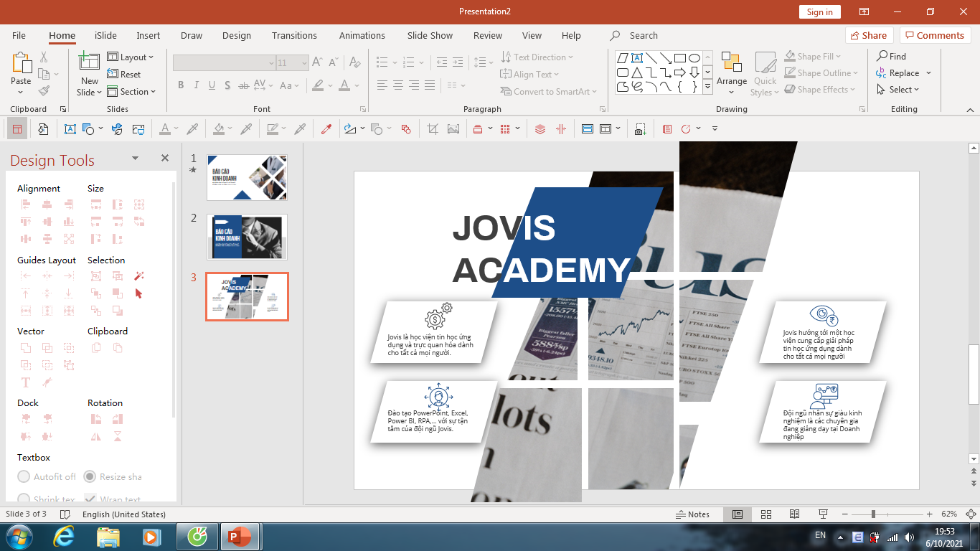
Task: Toggle Italic formatting
Action: pos(197,85)
